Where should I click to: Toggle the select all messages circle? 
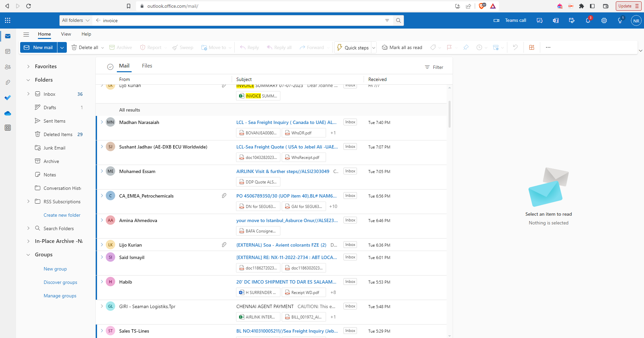(x=110, y=67)
